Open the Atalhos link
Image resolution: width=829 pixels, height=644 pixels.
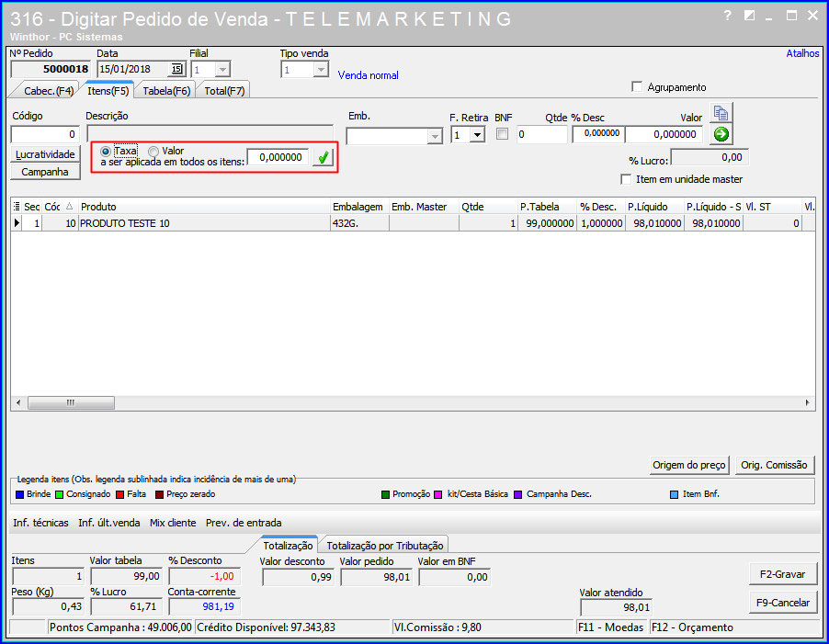pos(802,53)
